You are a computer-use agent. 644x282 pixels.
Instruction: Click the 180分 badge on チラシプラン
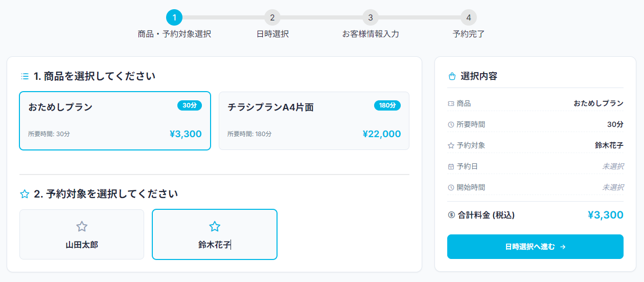(387, 105)
